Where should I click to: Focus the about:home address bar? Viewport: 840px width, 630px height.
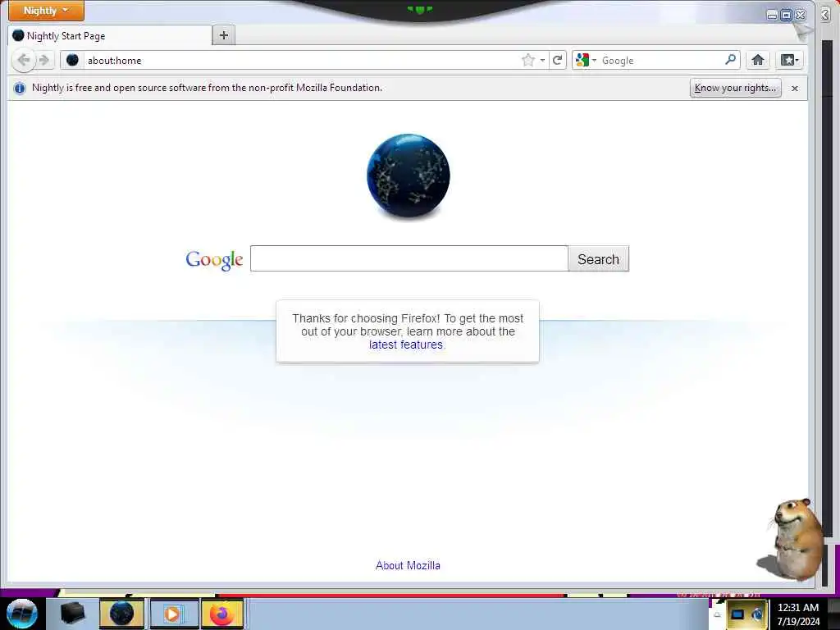tap(300, 60)
